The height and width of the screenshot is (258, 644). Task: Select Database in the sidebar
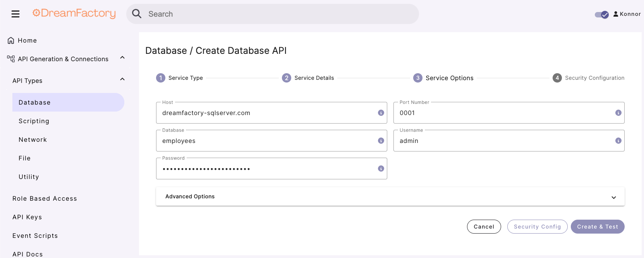tap(68, 102)
